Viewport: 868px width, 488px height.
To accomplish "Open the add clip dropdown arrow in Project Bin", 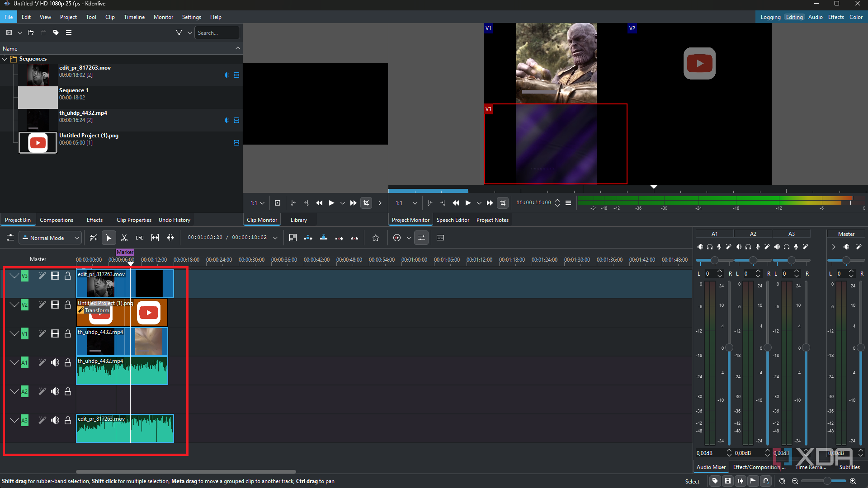I will (x=20, y=33).
